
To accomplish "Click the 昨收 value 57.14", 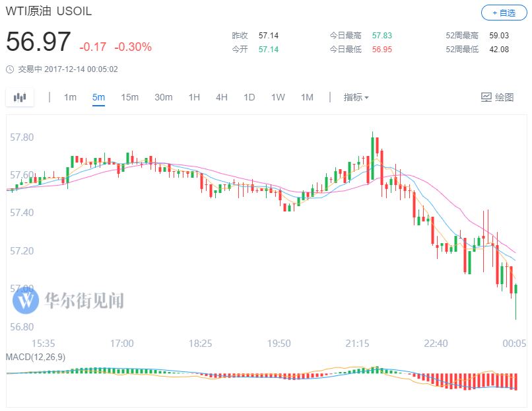I will point(269,36).
